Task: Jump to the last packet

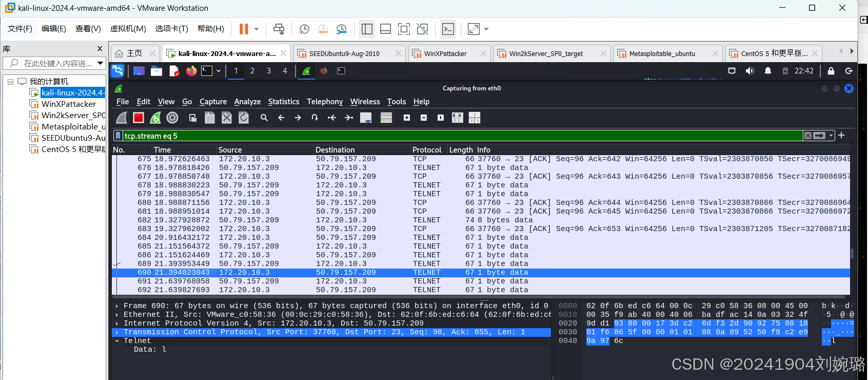Action: pyautogui.click(x=349, y=118)
